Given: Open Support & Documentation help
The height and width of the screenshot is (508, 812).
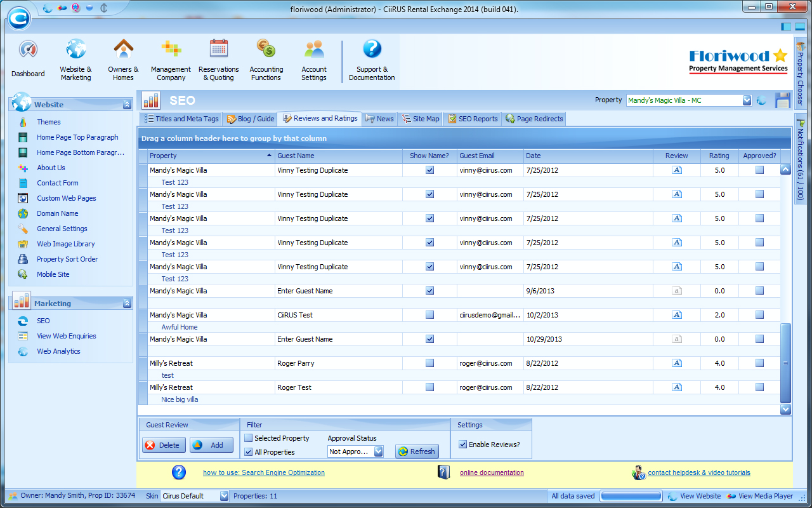Looking at the screenshot, I should pyautogui.click(x=372, y=59).
